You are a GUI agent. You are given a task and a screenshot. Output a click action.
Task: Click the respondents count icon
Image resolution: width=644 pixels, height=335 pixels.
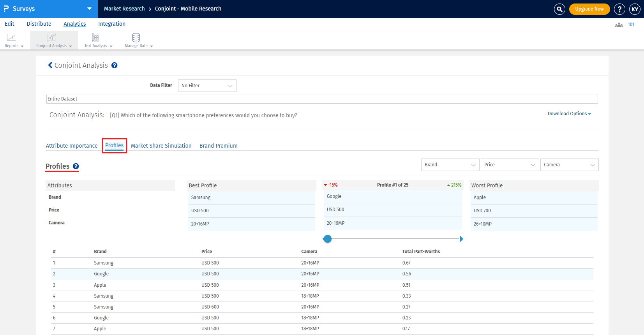[x=619, y=25]
